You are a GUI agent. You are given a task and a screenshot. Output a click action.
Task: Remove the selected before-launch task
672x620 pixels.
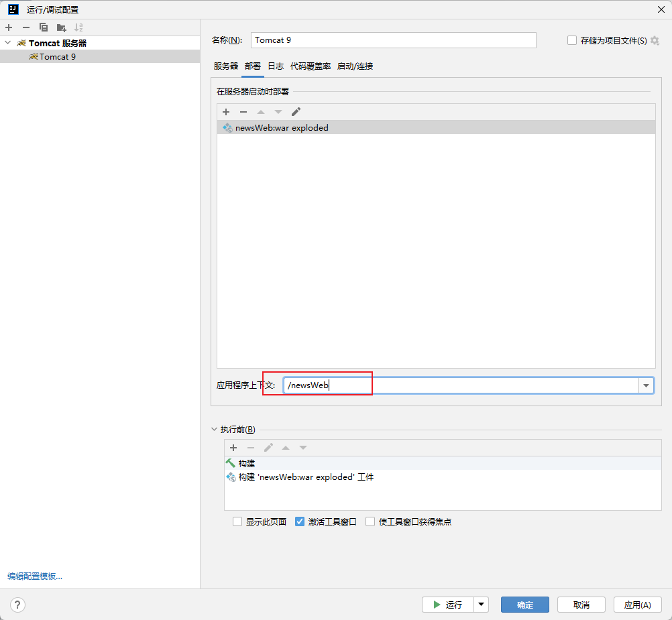point(251,448)
